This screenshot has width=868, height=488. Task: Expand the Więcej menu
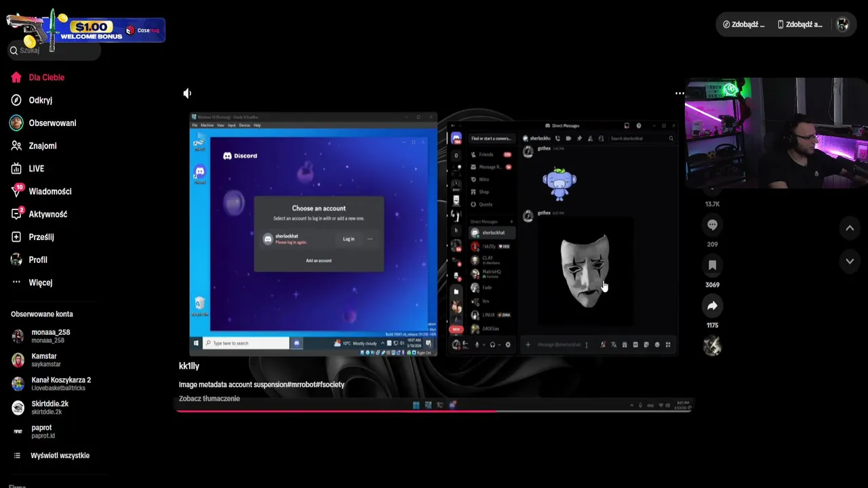(32, 283)
